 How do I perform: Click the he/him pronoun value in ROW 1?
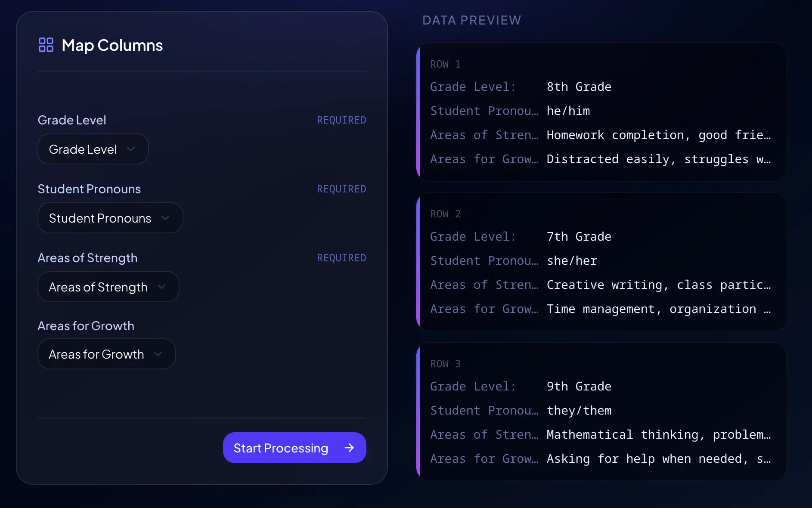pos(567,111)
